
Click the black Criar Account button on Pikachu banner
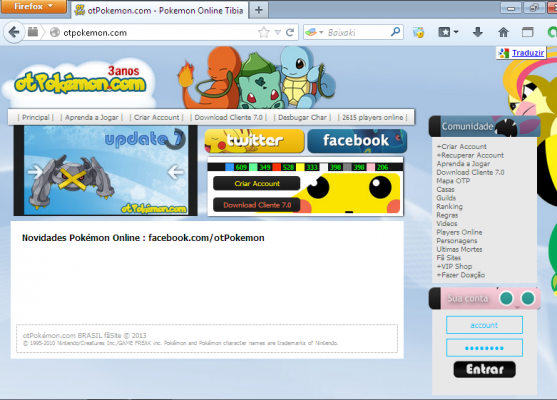256,183
